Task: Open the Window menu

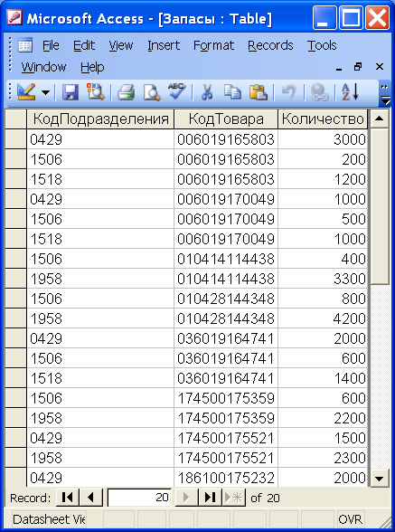Action: pos(43,67)
